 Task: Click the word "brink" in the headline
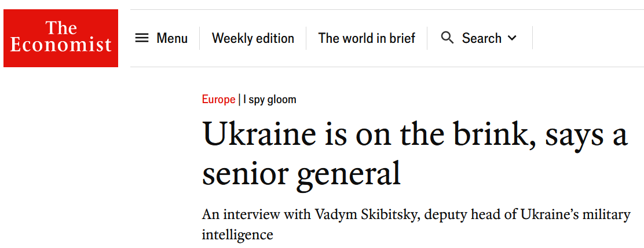488,136
